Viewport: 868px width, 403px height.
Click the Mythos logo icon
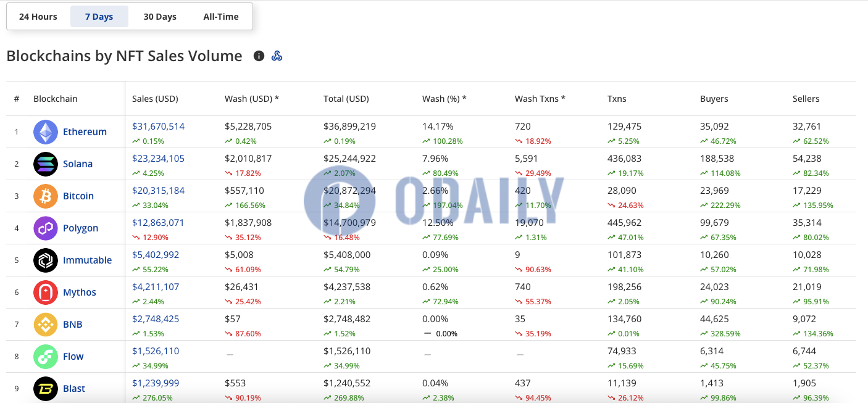[x=46, y=293]
